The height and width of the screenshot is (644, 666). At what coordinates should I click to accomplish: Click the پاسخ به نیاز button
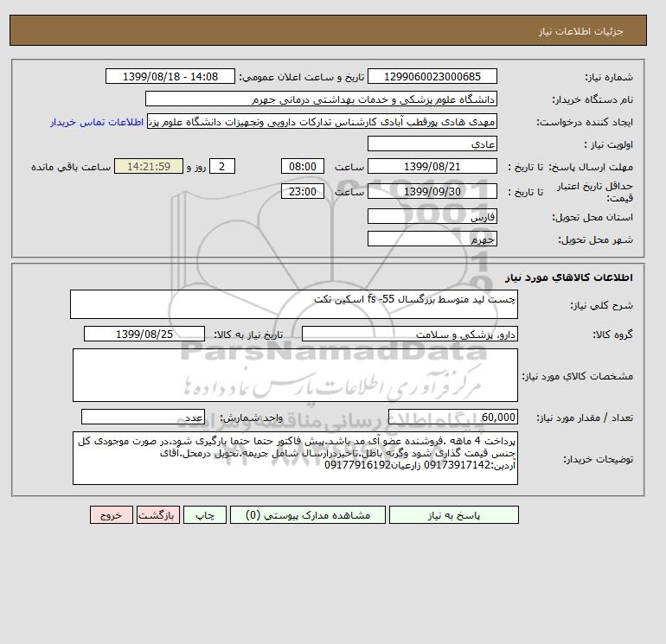coord(453,515)
